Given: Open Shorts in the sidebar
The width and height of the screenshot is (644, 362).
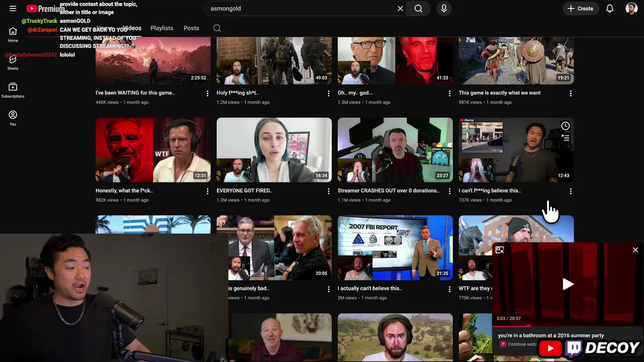Looking at the screenshot, I should (x=13, y=63).
